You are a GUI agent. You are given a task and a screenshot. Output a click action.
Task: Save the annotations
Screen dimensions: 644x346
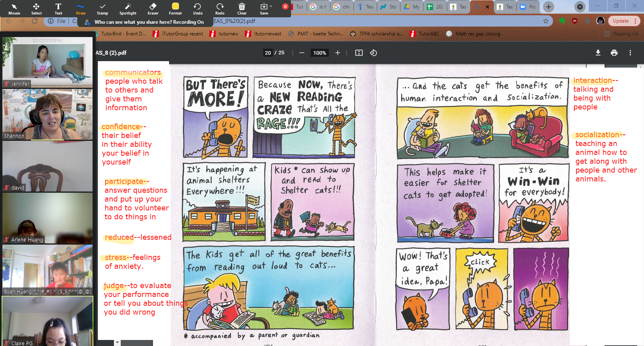pyautogui.click(x=264, y=9)
